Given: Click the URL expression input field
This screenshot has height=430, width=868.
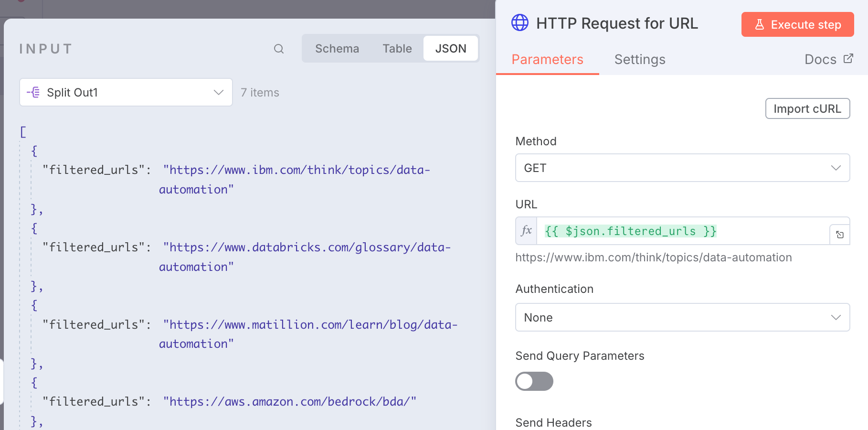Looking at the screenshot, I should click(683, 231).
